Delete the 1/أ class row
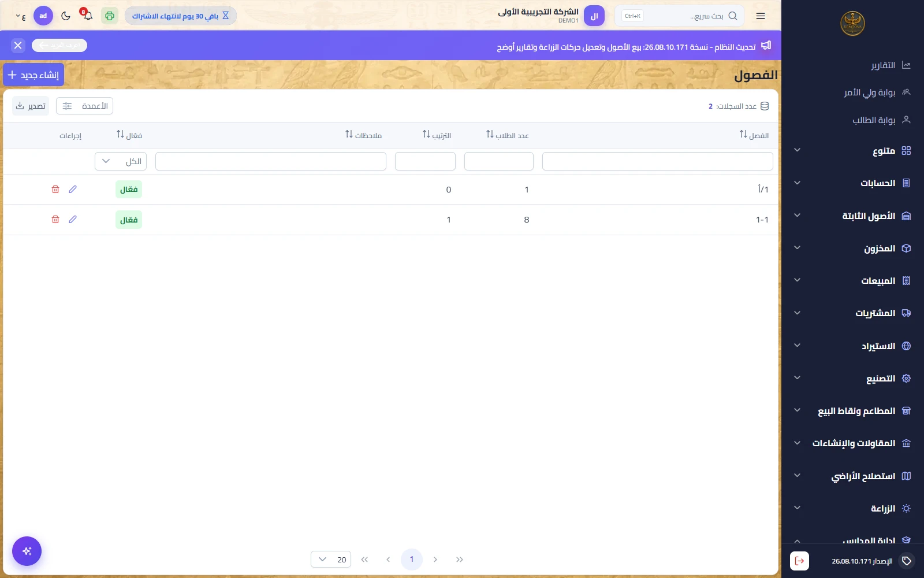Viewport: 924px width, 578px height. (55, 190)
